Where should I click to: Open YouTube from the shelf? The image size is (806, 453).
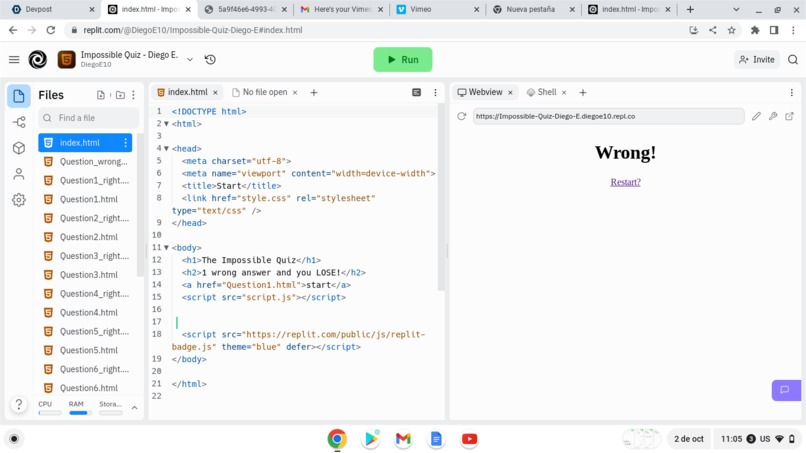tap(469, 439)
